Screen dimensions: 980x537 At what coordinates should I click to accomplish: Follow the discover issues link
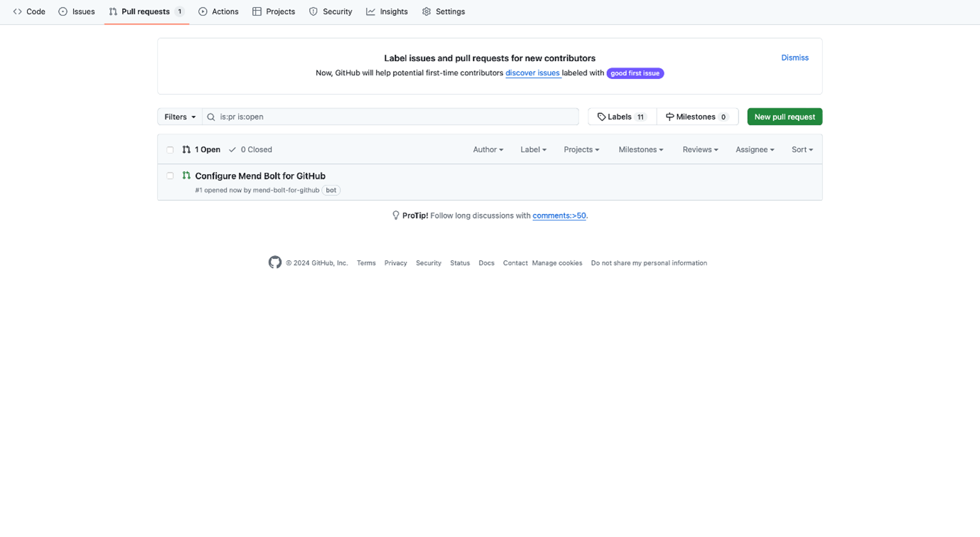(x=532, y=73)
